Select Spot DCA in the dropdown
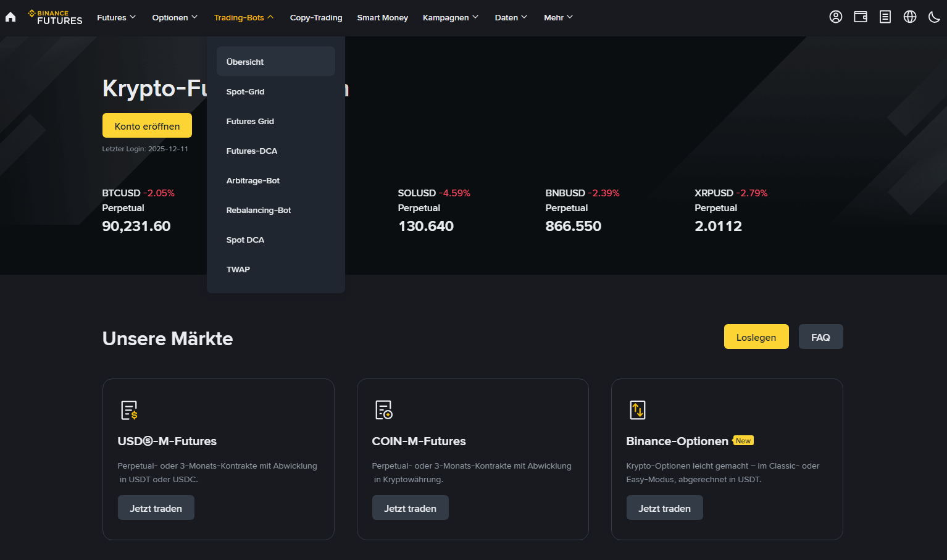 pyautogui.click(x=276, y=240)
